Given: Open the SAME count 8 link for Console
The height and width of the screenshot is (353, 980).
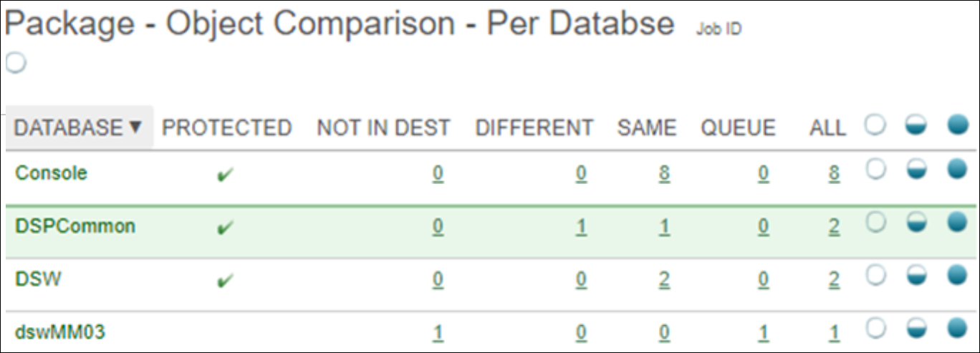Looking at the screenshot, I should pos(664,175).
